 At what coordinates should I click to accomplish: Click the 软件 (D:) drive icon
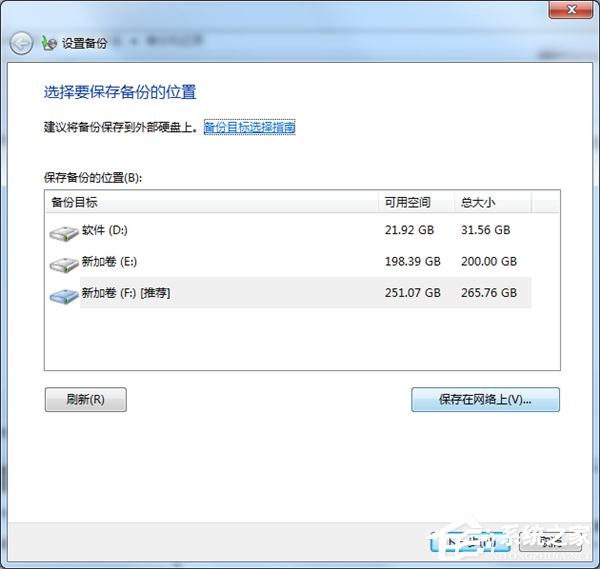tap(63, 233)
